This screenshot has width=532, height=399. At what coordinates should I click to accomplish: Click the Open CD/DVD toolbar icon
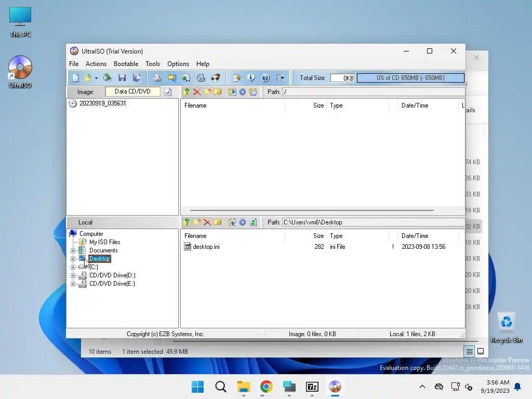tap(107, 78)
